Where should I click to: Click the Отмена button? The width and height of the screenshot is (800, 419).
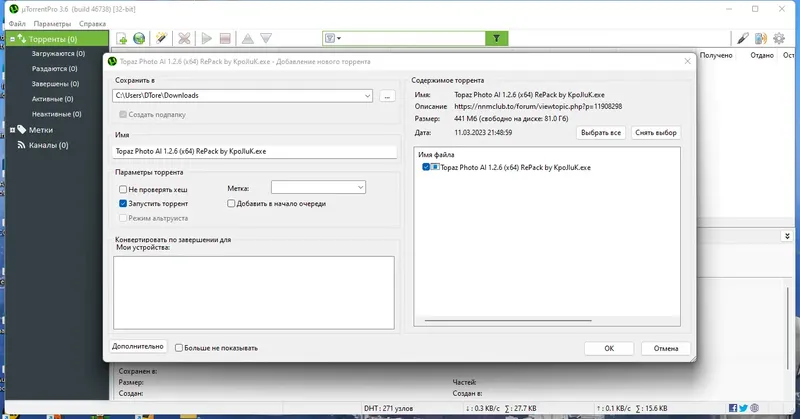pos(666,348)
